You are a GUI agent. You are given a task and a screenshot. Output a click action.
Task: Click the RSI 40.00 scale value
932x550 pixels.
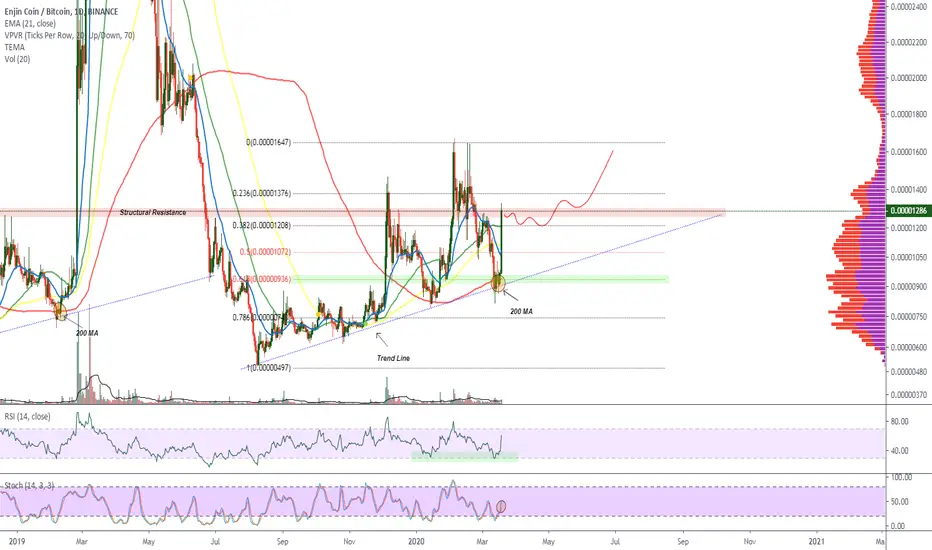click(900, 451)
